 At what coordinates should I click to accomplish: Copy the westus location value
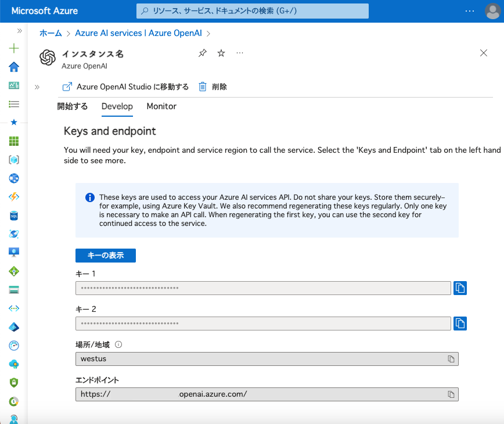pos(451,359)
